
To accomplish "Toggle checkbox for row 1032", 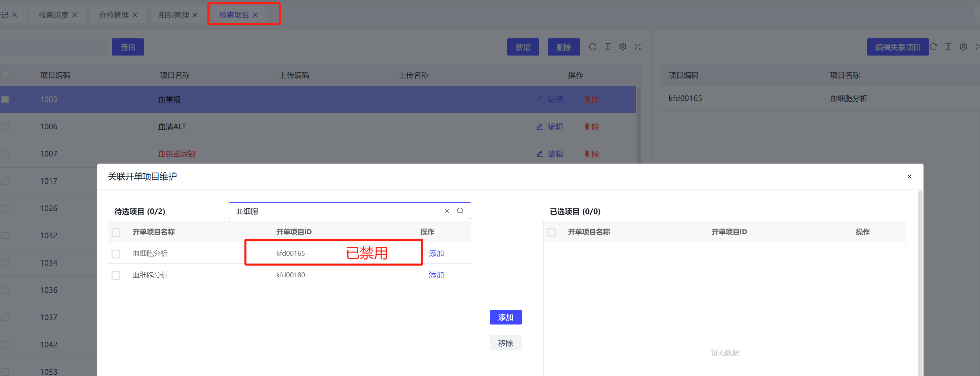I will pyautogui.click(x=5, y=235).
